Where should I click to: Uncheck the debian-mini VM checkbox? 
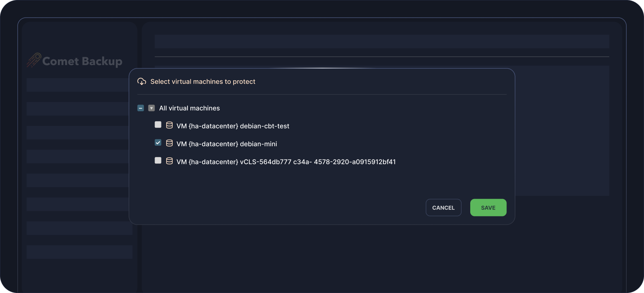[x=158, y=143]
